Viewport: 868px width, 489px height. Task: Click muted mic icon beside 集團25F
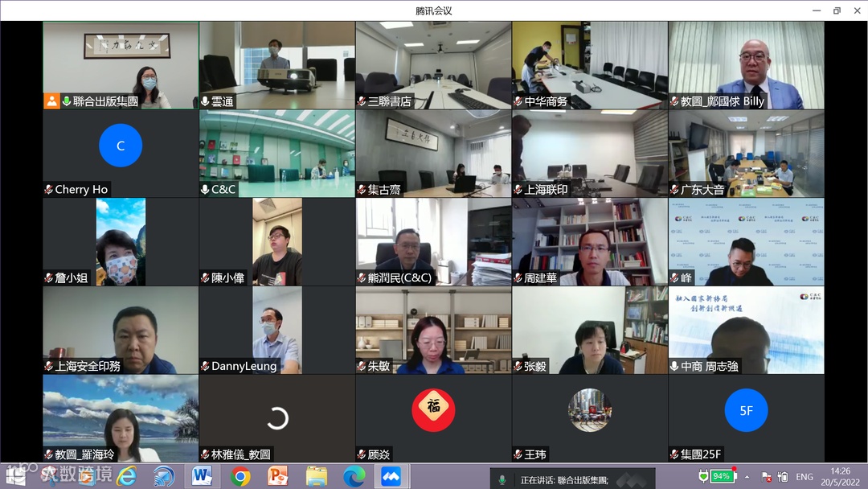click(x=674, y=454)
